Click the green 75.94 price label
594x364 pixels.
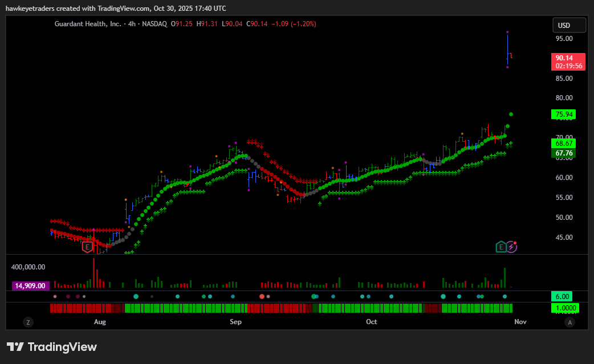564,114
